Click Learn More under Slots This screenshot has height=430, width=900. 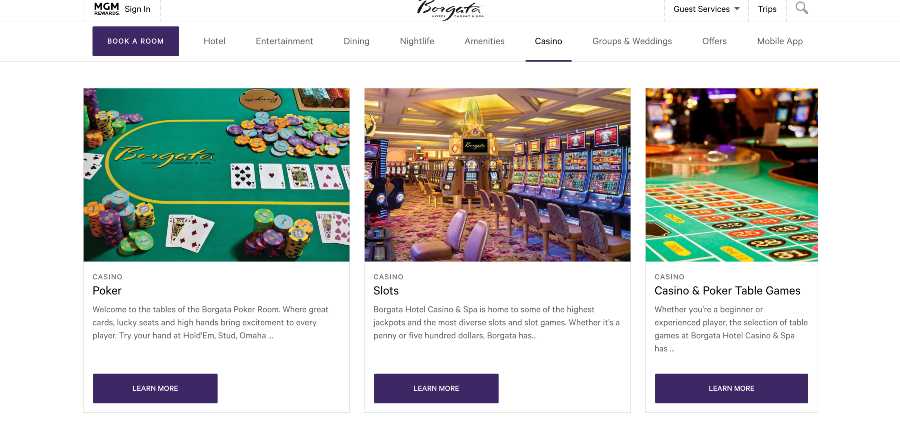[436, 388]
